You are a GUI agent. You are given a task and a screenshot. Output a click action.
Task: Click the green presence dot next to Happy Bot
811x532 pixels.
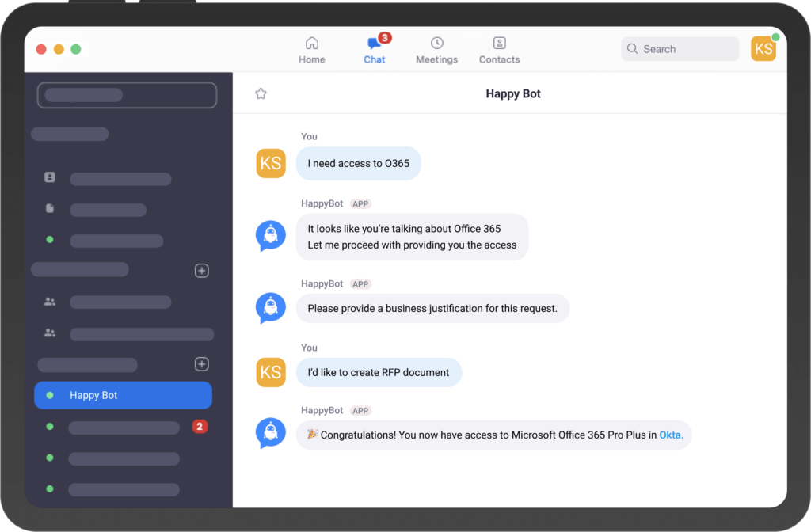click(49, 395)
